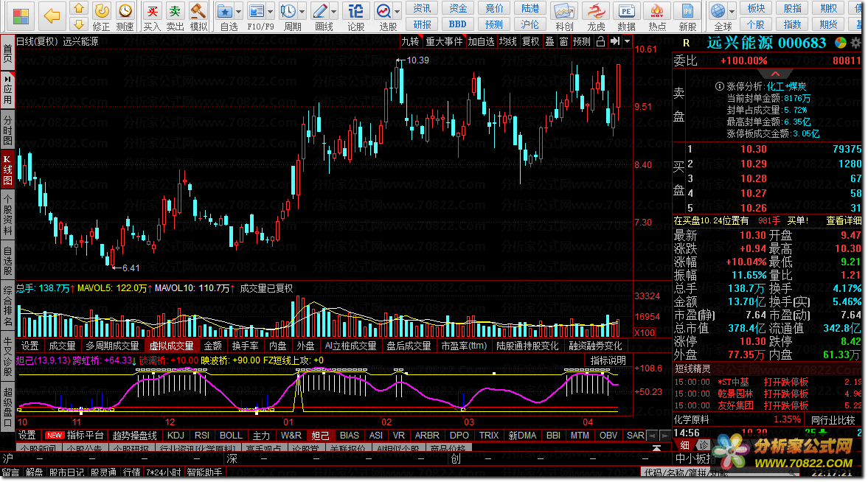Toggle 窗 window mode
The width and height of the screenshot is (868, 482).
click(563, 41)
